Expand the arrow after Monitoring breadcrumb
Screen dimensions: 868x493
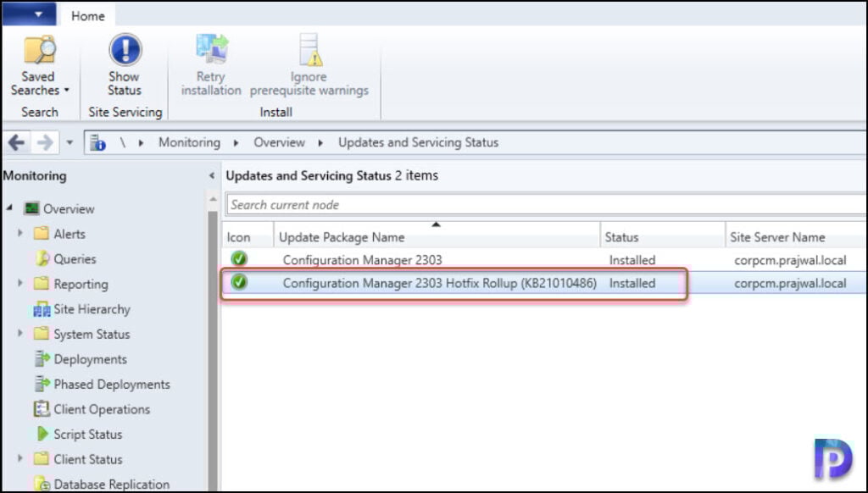tap(236, 143)
